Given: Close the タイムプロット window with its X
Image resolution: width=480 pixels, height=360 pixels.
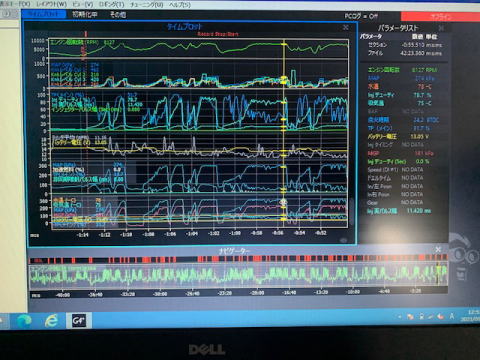Looking at the screenshot, I should (346, 27).
